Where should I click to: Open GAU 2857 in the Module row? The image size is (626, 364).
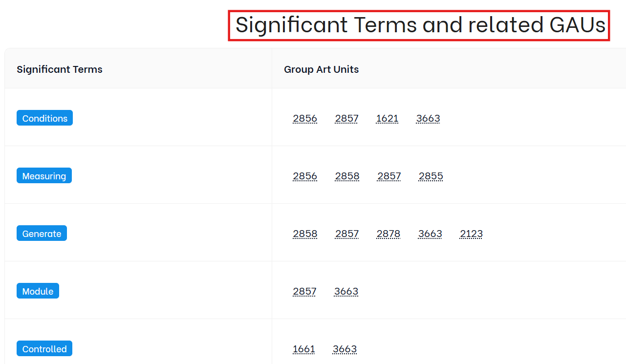click(304, 291)
